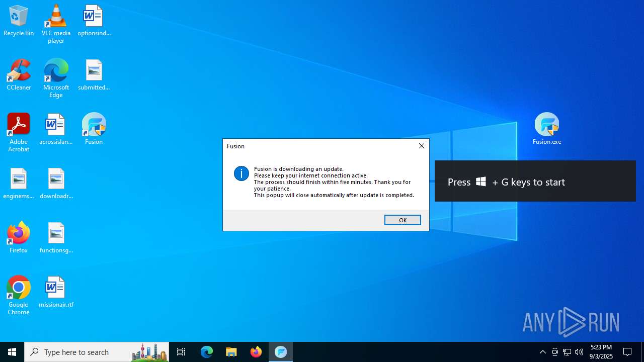The width and height of the screenshot is (644, 362).
Task: Select VLC media player desktop shortcut
Action: [56, 24]
